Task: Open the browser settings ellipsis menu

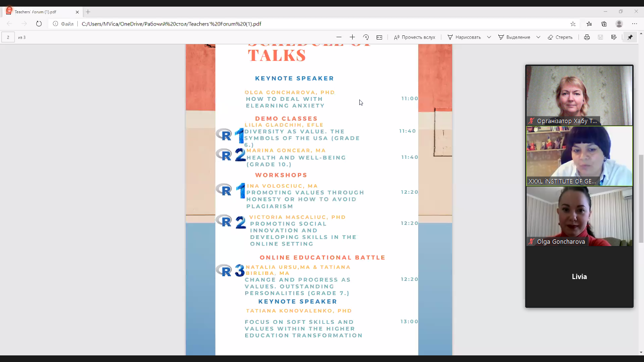Action: coord(634,24)
